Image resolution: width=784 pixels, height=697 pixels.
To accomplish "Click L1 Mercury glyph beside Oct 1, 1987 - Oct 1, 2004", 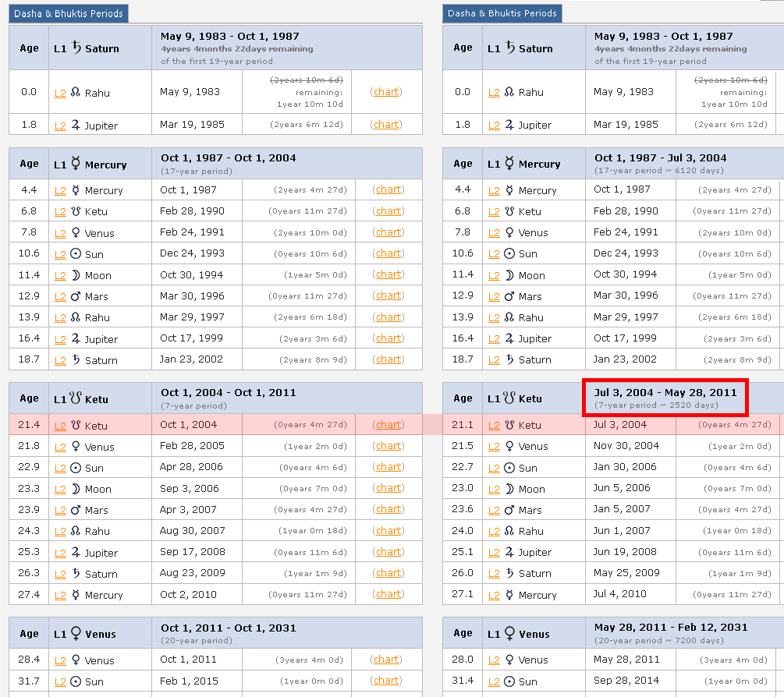I will pos(76,164).
